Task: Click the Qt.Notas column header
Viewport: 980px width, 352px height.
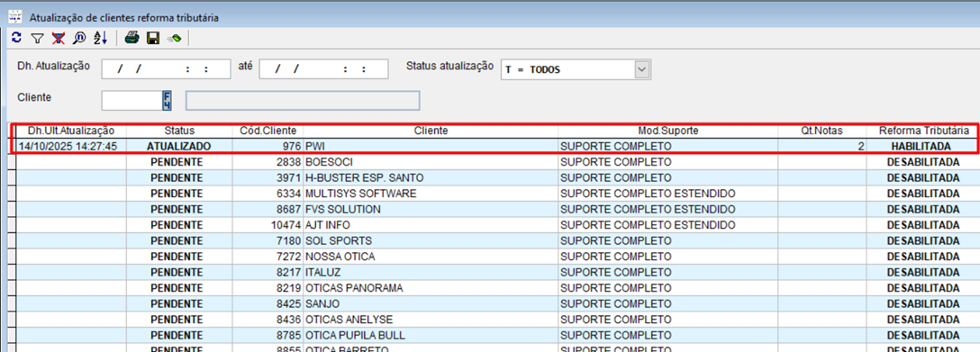Action: coord(821,131)
